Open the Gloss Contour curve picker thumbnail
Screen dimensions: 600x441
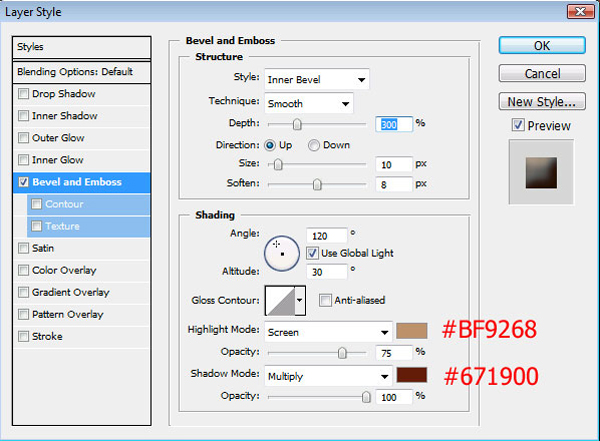tap(280, 301)
